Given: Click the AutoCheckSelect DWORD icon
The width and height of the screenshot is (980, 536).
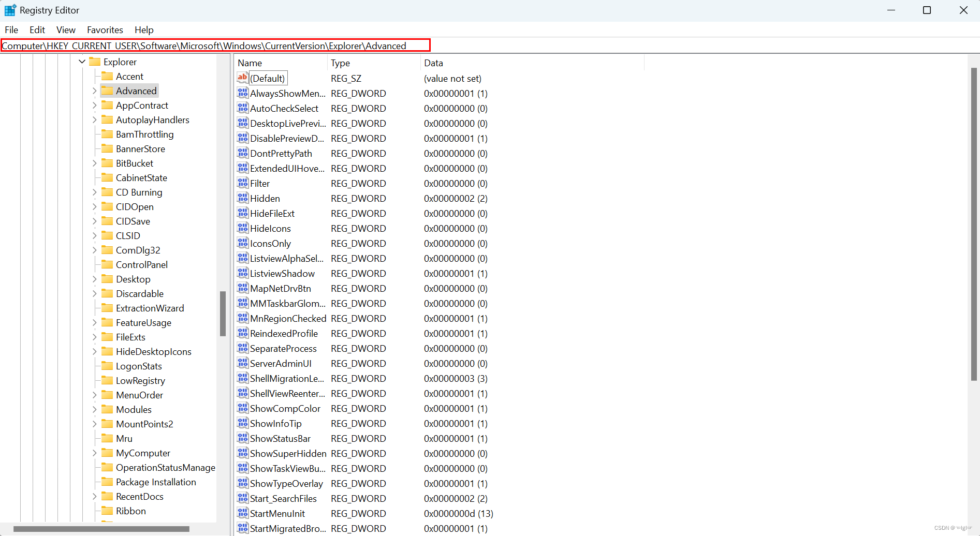Looking at the screenshot, I should coord(243,108).
